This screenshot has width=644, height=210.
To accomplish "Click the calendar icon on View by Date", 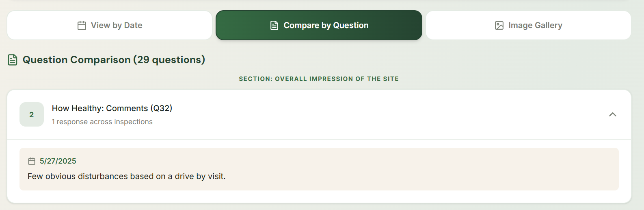I will pos(82,26).
